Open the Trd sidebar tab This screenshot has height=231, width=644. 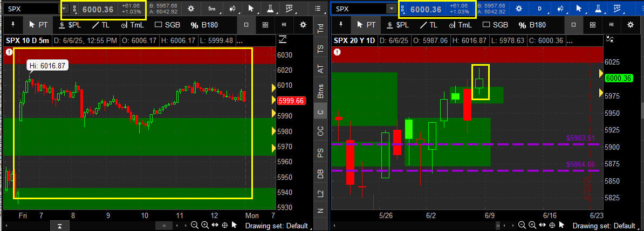click(320, 29)
